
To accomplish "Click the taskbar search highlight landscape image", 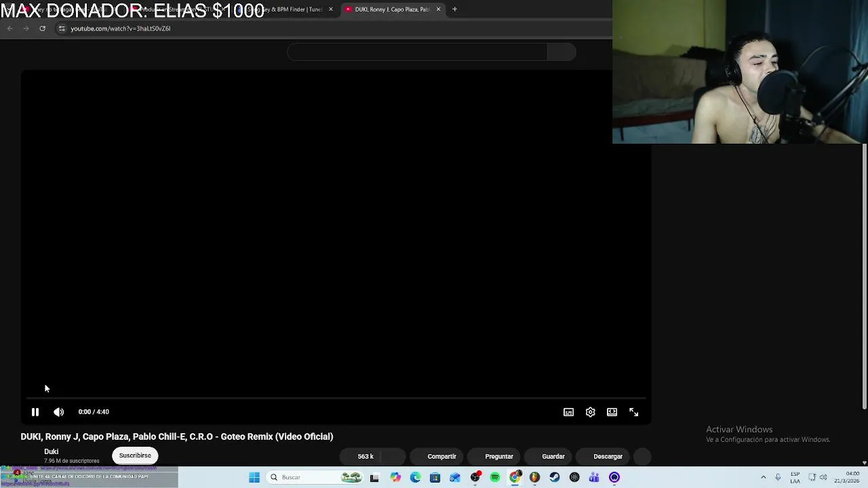I will point(351,477).
